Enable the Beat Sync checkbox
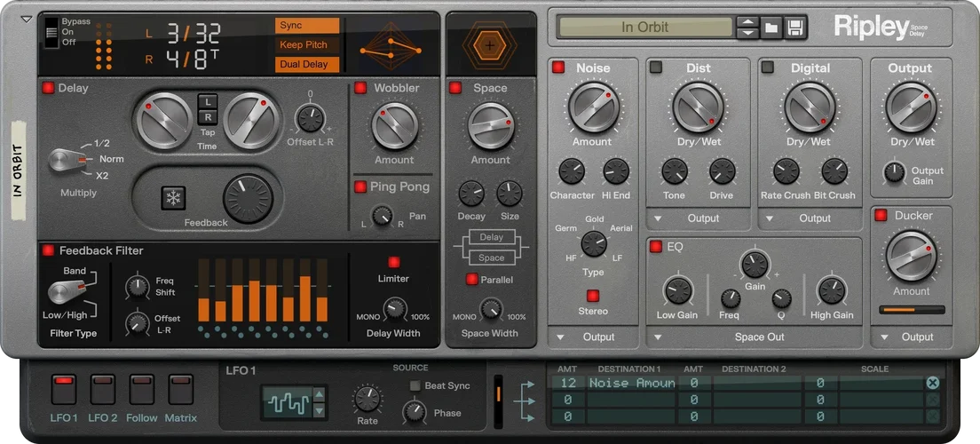This screenshot has width=980, height=444. 415,385
